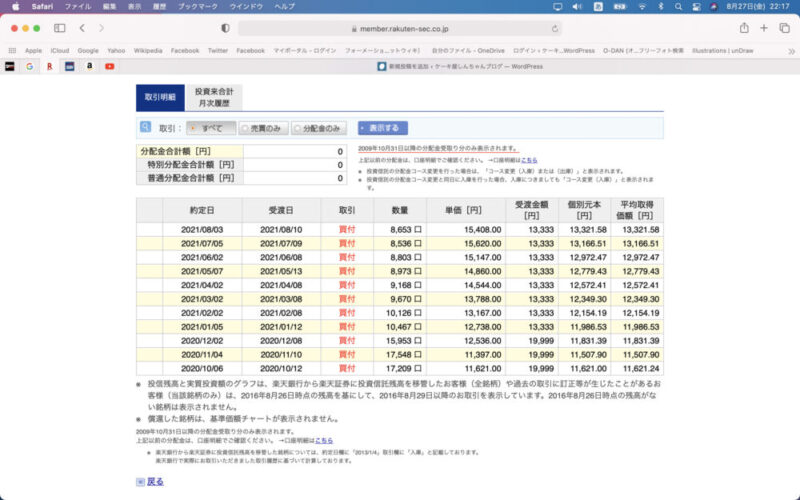The image size is (800, 500).
Task: Click the 受渡日 cell 2021/05/13
Action: [x=281, y=271]
